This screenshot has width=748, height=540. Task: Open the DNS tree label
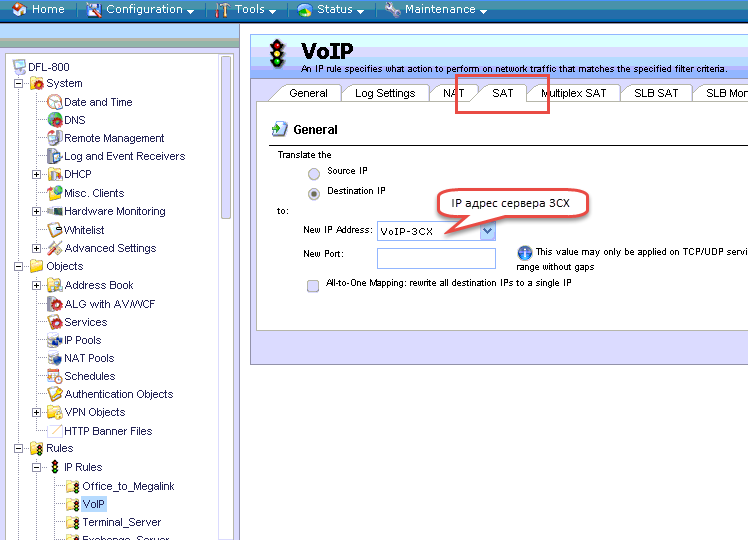pyautogui.click(x=75, y=120)
